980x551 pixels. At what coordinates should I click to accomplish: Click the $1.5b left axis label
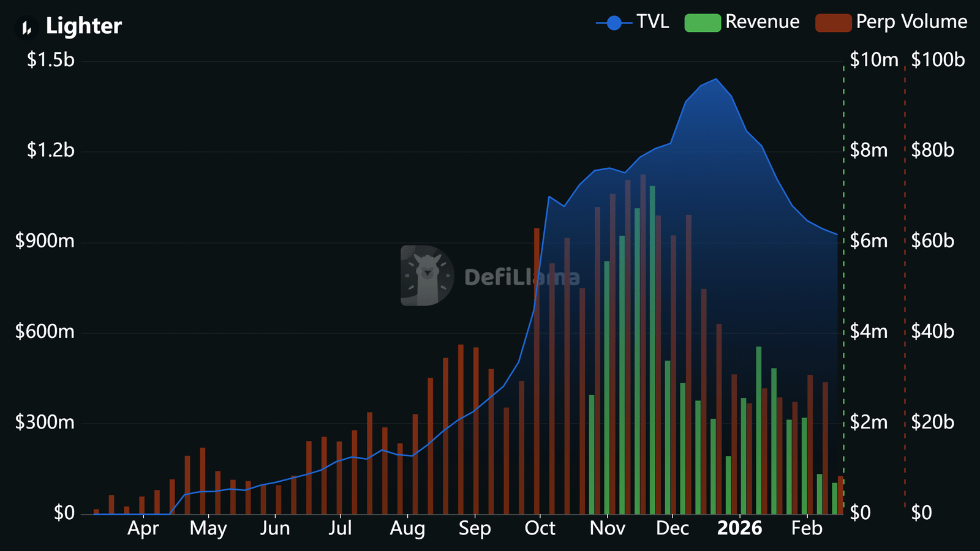point(50,60)
